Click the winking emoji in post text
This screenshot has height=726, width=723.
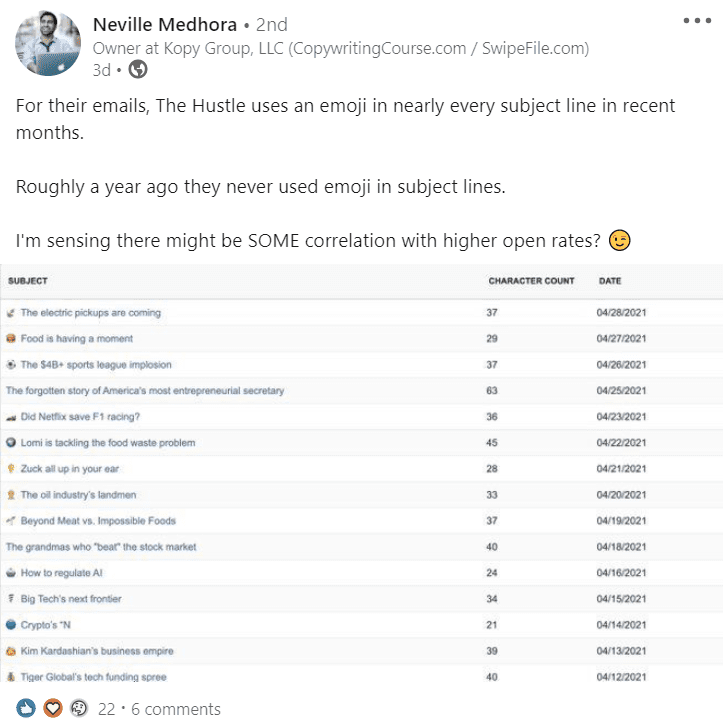tap(619, 240)
